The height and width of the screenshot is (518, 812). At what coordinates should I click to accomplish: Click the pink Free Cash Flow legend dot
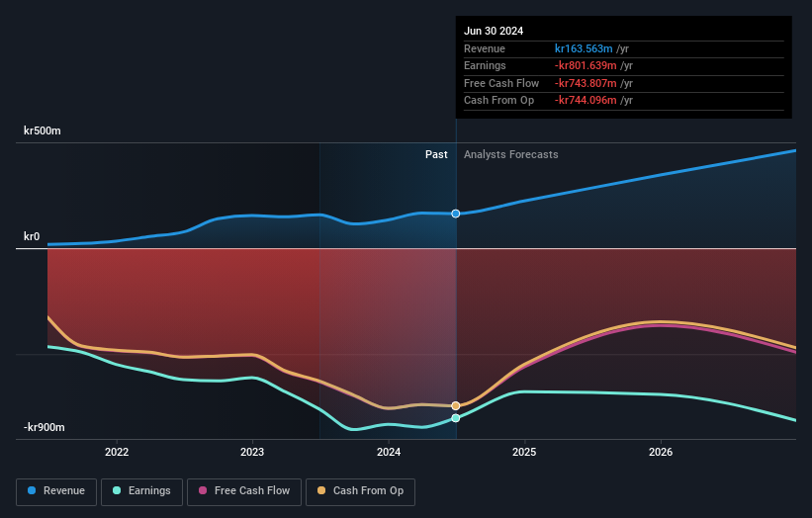click(203, 490)
